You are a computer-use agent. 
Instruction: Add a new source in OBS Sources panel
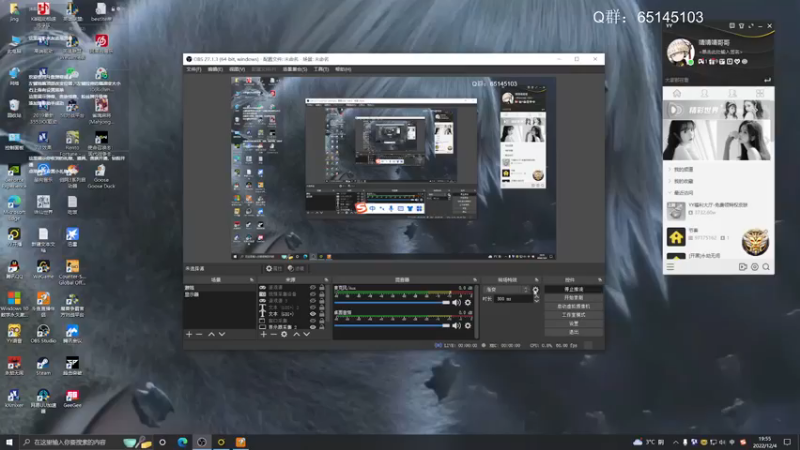[x=263, y=334]
